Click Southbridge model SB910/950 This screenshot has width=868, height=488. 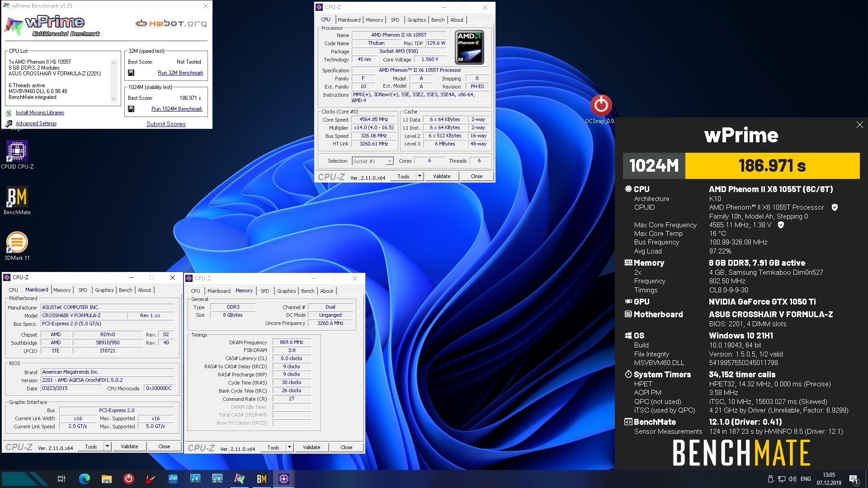pyautogui.click(x=108, y=343)
